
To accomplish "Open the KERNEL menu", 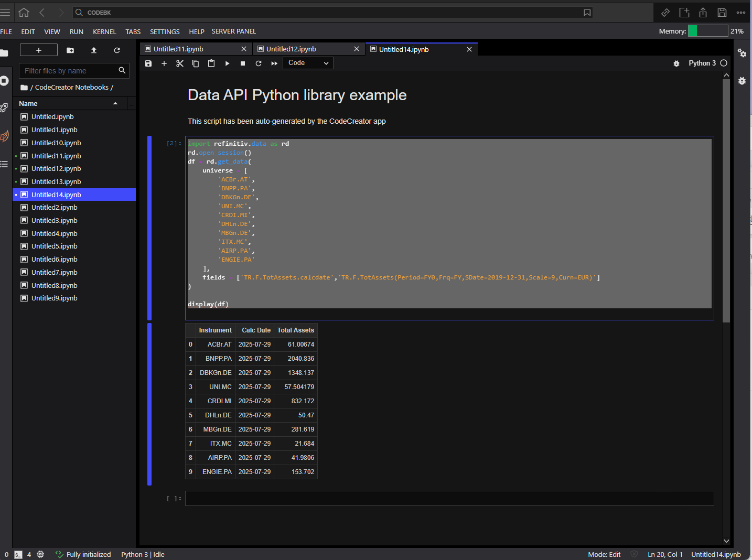I will tap(104, 31).
